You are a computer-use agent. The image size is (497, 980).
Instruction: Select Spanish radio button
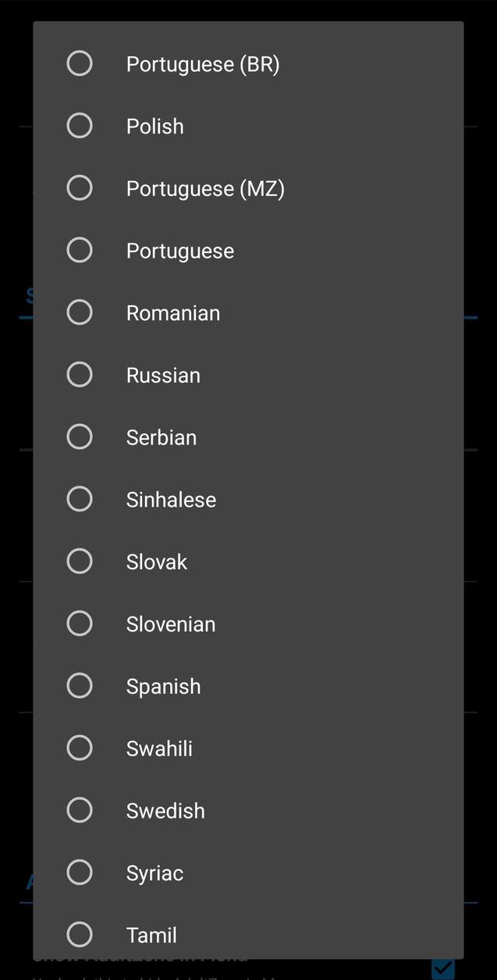click(x=80, y=686)
